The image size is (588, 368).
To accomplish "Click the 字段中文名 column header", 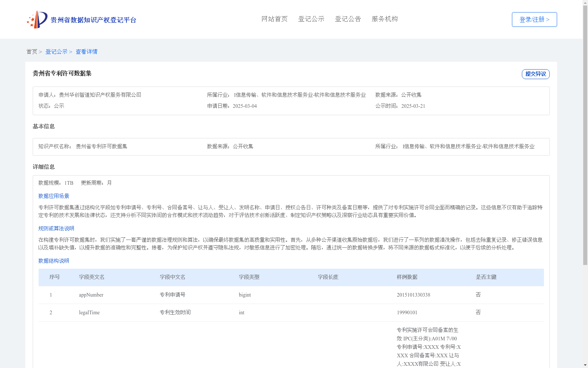I will point(173,277).
